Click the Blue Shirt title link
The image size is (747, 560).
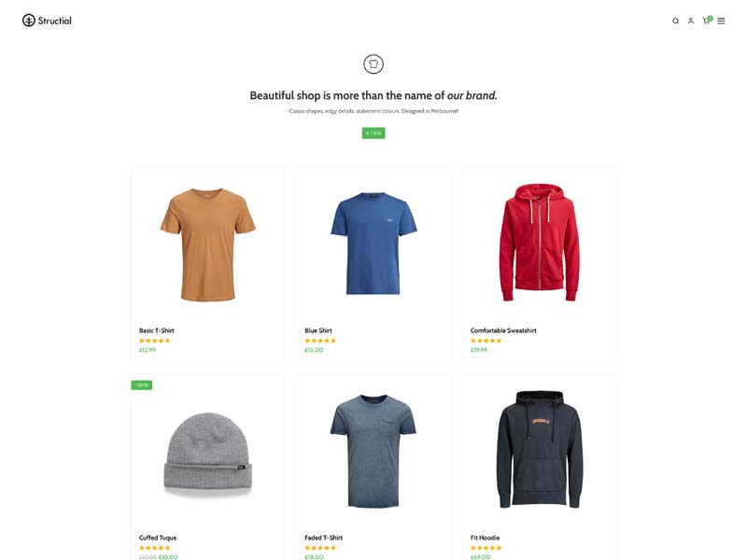tap(318, 330)
